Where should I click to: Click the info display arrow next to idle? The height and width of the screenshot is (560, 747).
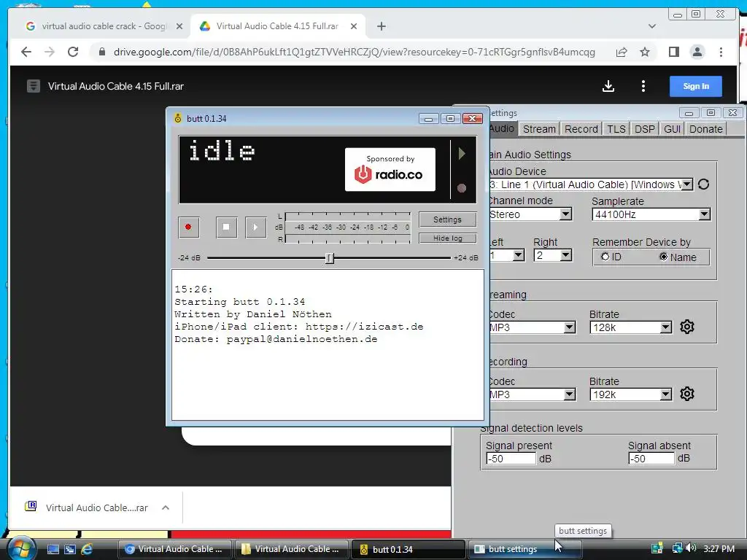point(461,153)
